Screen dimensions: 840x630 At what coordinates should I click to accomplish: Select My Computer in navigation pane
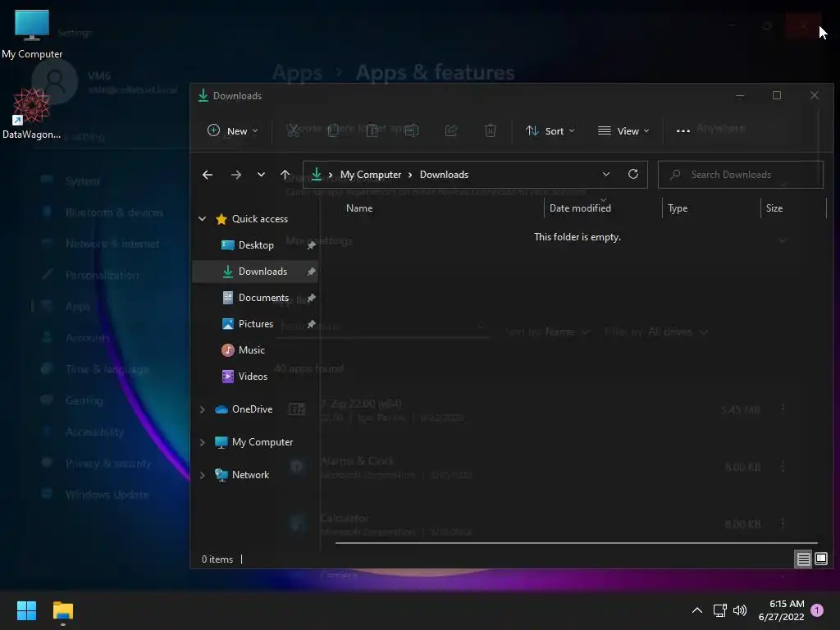click(262, 442)
